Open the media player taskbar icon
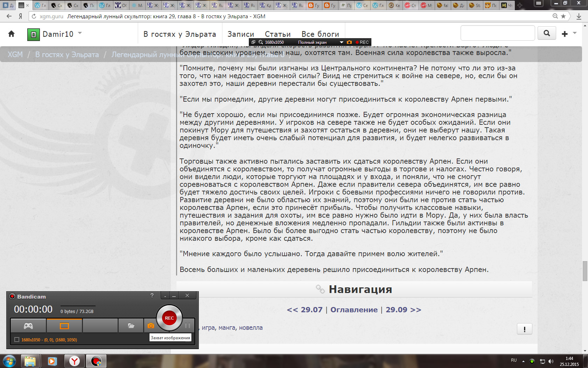Image resolution: width=588 pixels, height=368 pixels. 52,361
